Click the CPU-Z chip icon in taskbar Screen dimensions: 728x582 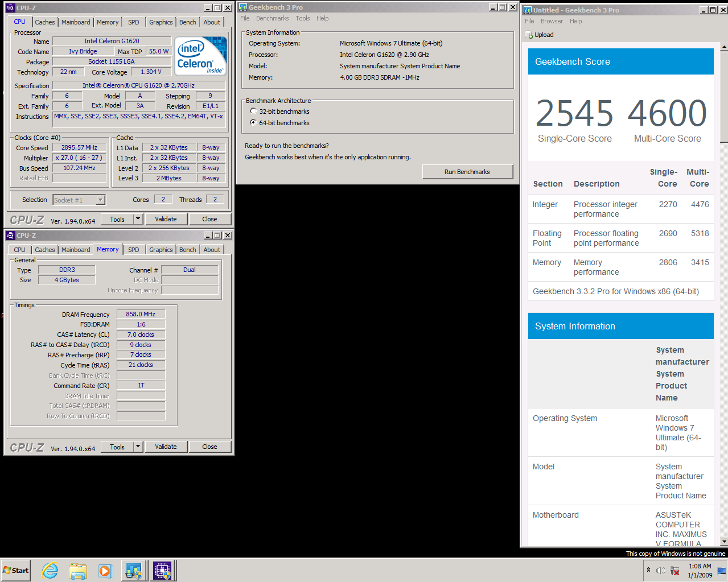162,571
